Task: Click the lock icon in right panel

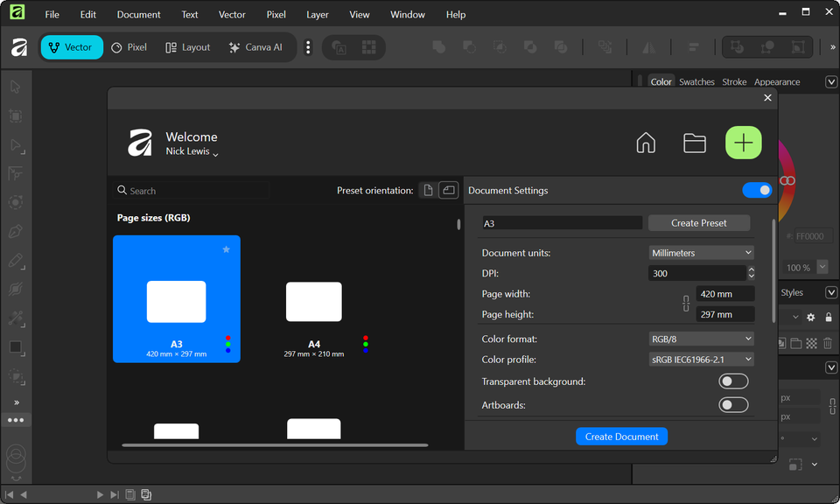Action: (x=829, y=317)
